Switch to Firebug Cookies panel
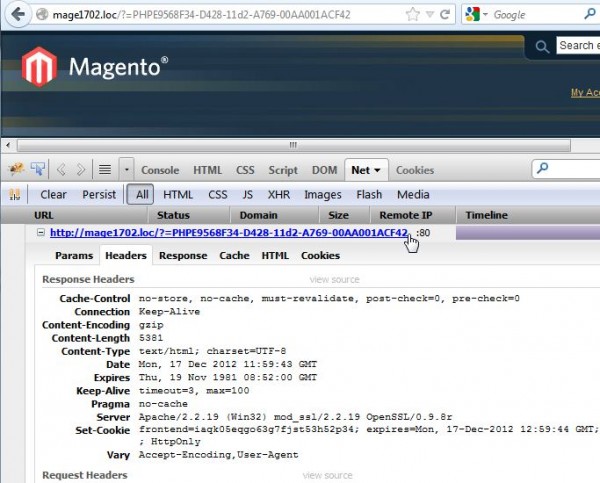This screenshot has height=483, width=600. coord(415,170)
